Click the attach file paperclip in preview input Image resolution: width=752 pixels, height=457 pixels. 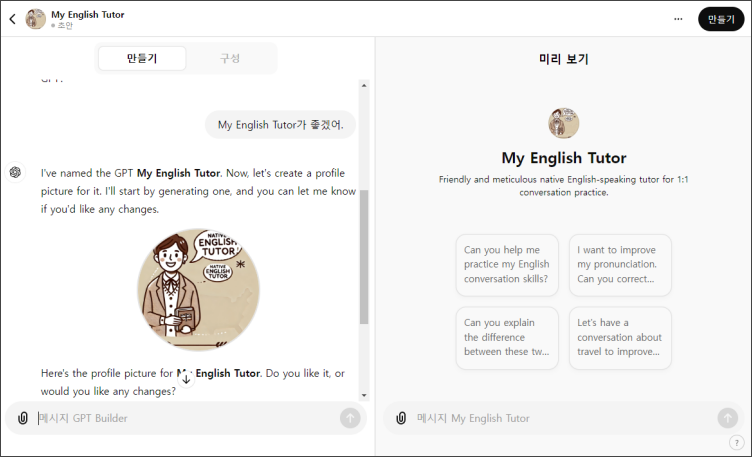(401, 418)
